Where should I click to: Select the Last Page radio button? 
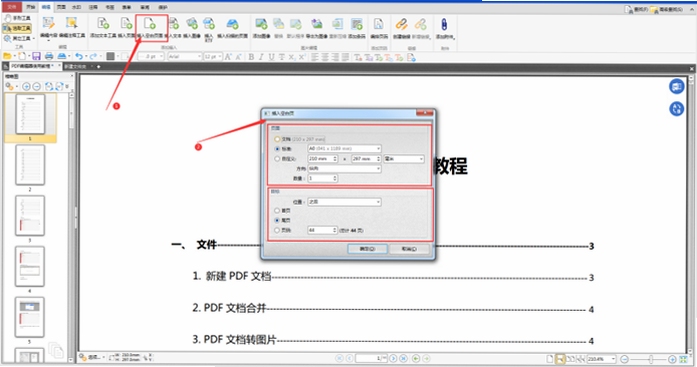[x=277, y=220]
